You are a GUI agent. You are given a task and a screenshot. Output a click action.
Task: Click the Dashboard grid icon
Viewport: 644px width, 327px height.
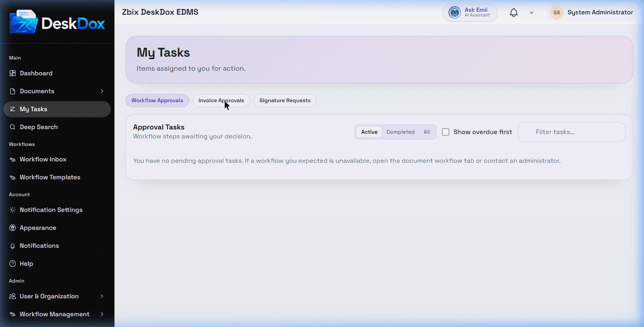click(x=13, y=73)
